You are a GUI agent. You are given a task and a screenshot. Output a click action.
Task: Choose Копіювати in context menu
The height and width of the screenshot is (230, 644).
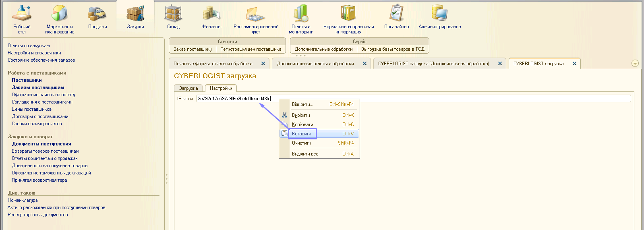point(319,124)
